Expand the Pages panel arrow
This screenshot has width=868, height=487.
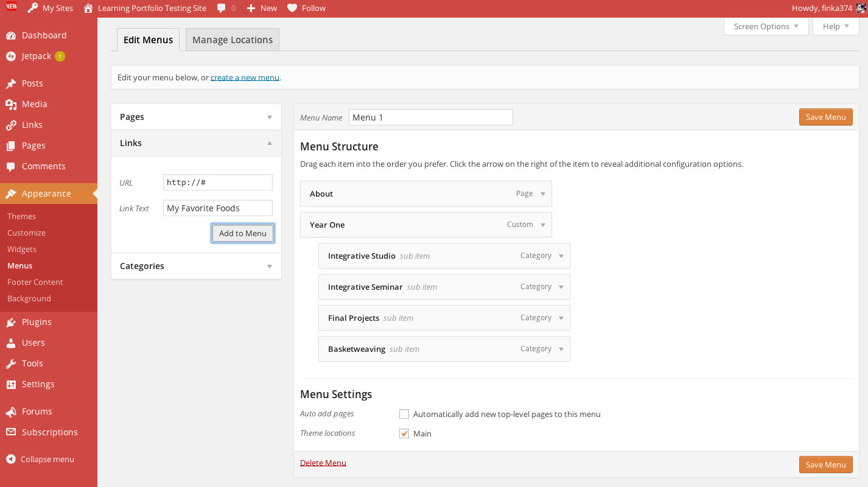coord(270,117)
